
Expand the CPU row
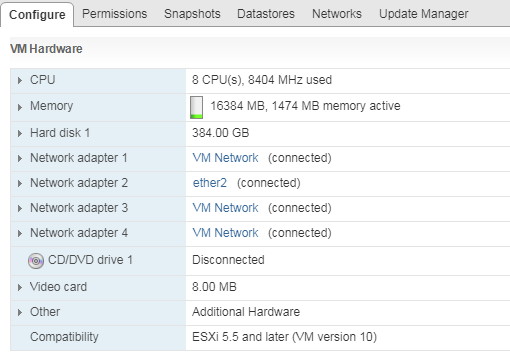click(20, 81)
